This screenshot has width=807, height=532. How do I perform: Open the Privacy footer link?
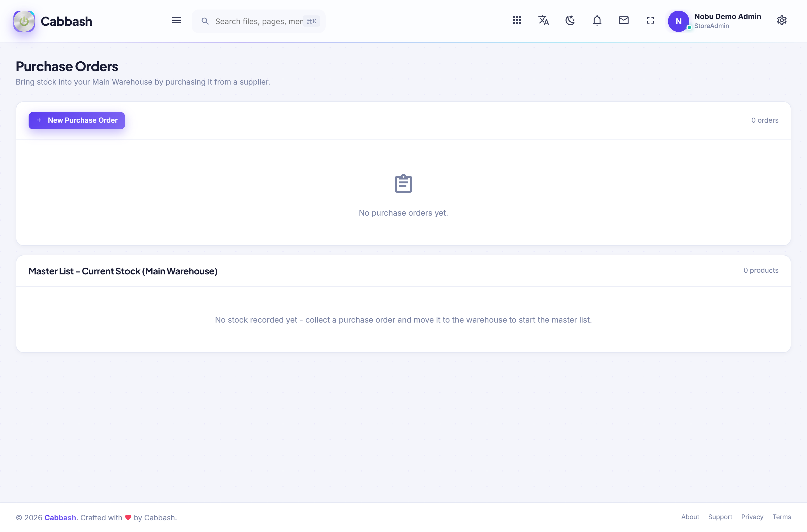pyautogui.click(x=752, y=517)
